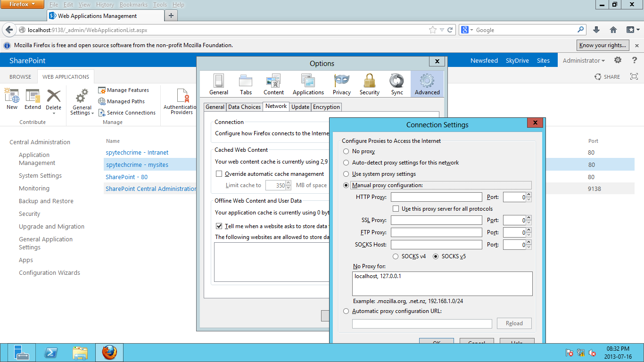
Task: Switch to the Update tab in Options
Action: tap(300, 107)
